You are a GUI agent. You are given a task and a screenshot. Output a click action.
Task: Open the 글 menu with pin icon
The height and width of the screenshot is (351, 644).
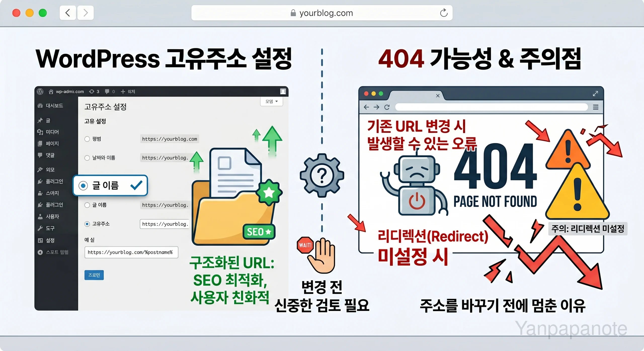(x=44, y=120)
